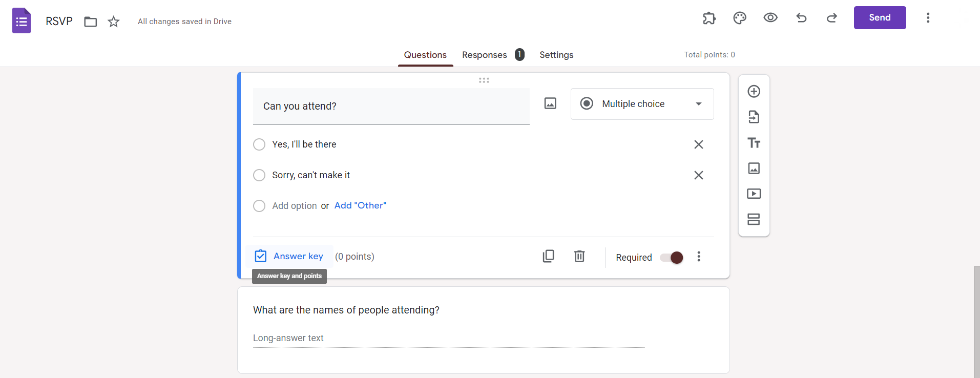Add a section from sidebar
This screenshot has height=378, width=980.
point(754,219)
